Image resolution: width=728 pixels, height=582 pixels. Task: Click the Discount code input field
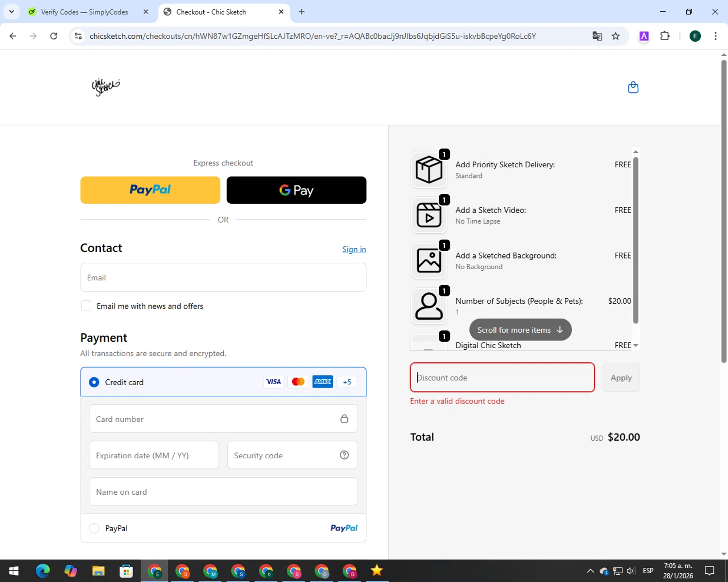coord(502,377)
